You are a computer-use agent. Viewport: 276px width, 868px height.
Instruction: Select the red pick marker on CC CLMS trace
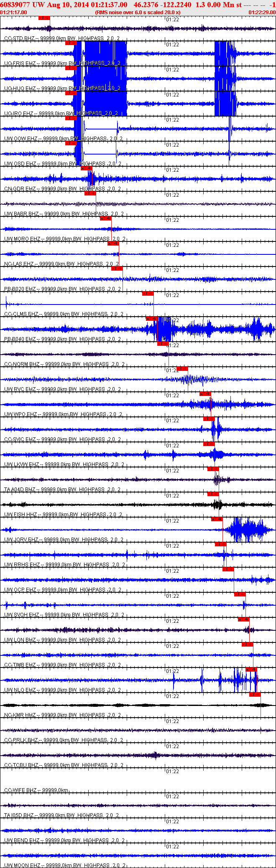[148, 294]
